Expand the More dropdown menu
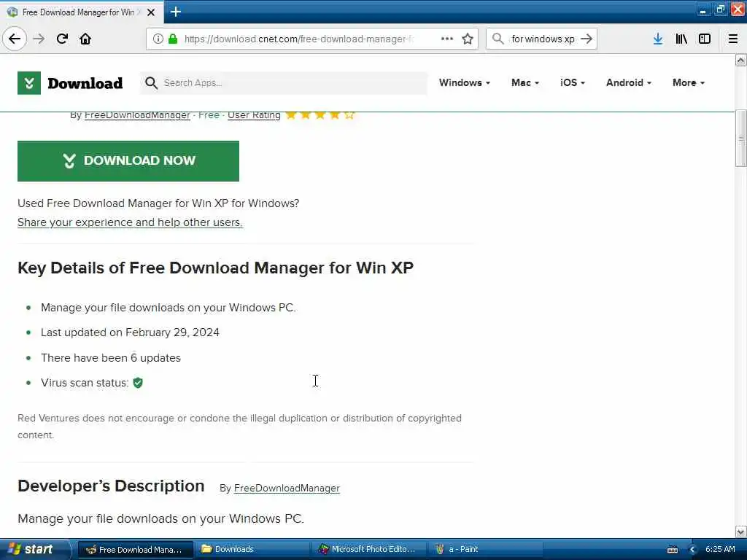This screenshot has height=560, width=747. tap(689, 82)
